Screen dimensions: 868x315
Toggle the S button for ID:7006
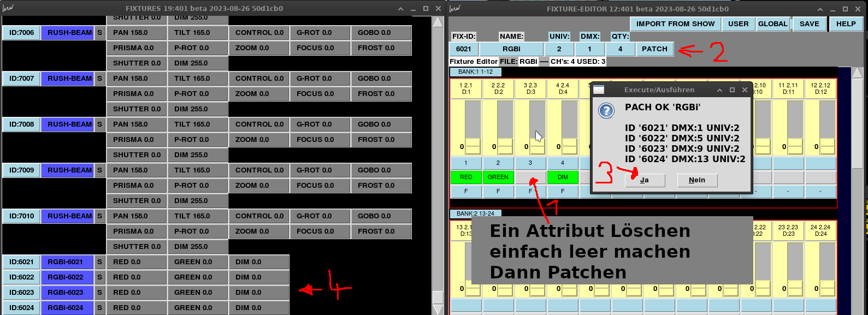[99, 33]
